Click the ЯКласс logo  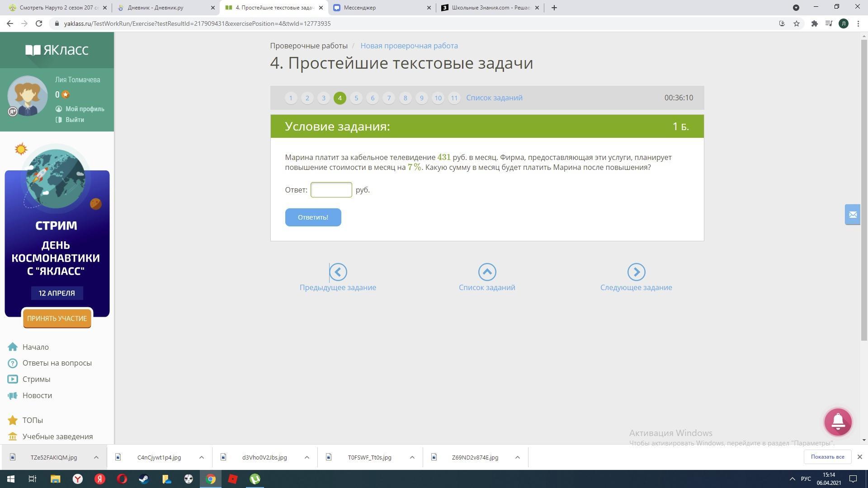57,50
